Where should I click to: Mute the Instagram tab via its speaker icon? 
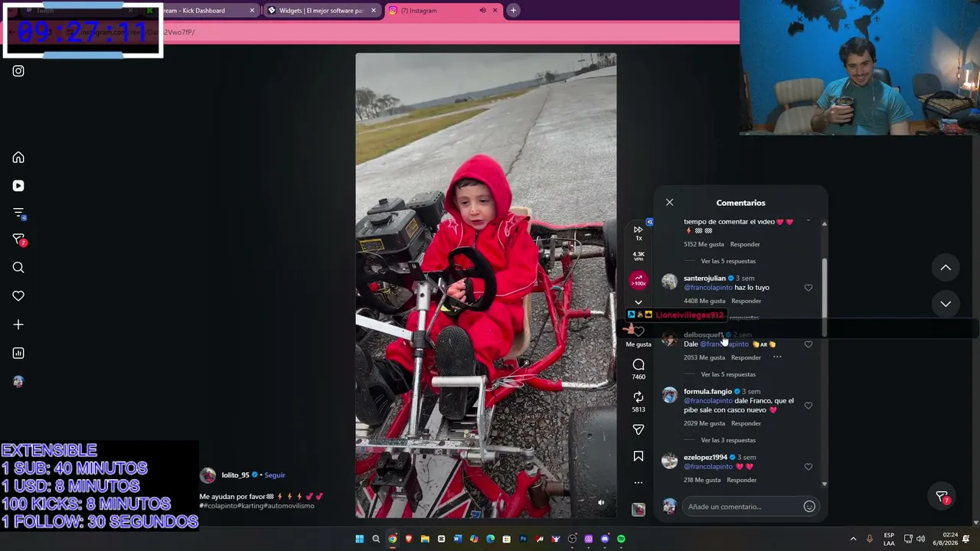(x=482, y=11)
